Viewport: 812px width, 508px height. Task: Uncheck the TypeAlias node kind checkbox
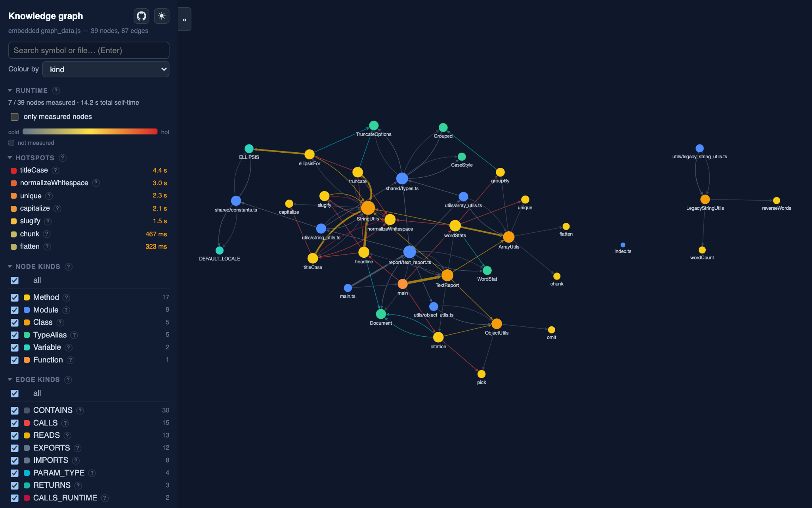tap(15, 335)
